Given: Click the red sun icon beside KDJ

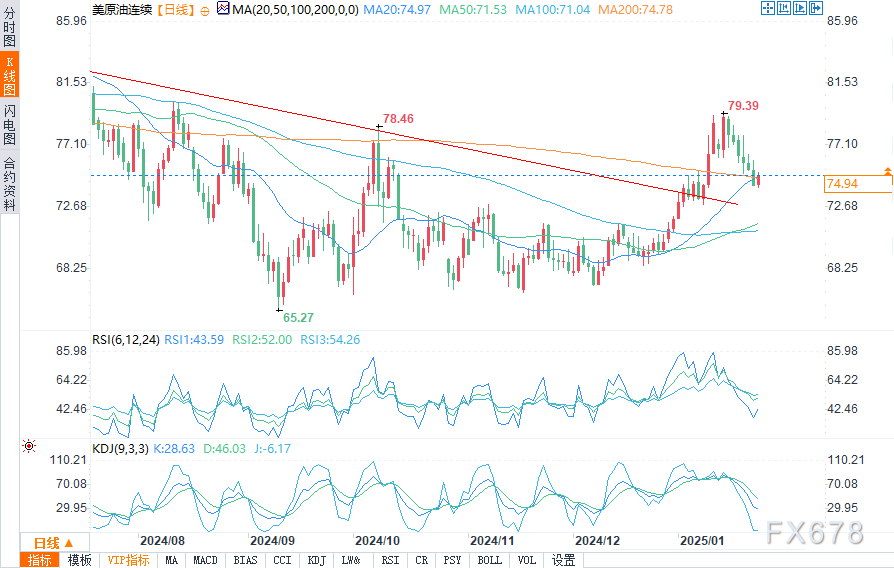Looking at the screenshot, I should coord(29,446).
